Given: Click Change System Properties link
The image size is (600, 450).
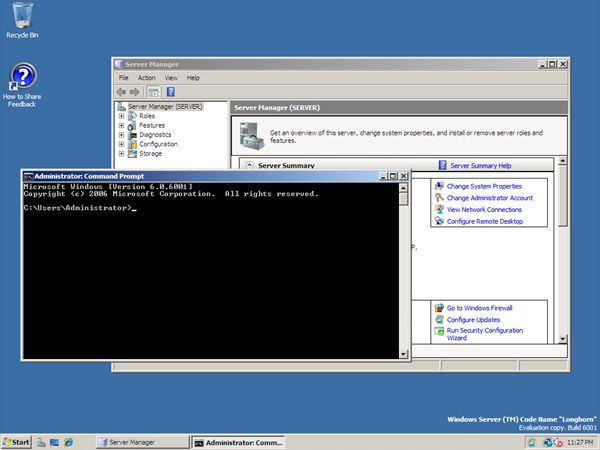Looking at the screenshot, I should point(484,186).
